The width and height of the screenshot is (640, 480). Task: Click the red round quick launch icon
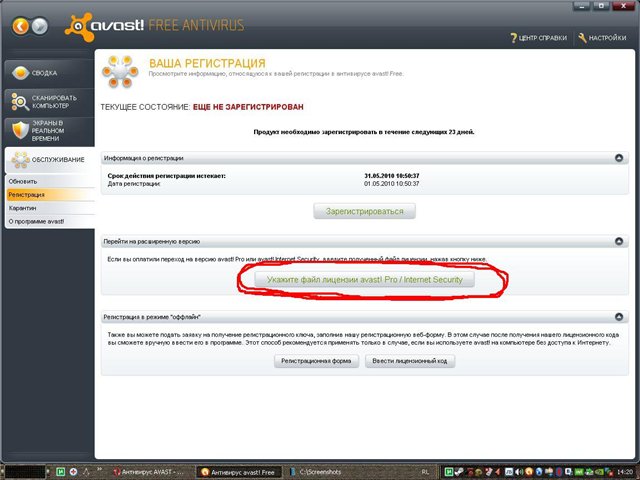pos(73,472)
